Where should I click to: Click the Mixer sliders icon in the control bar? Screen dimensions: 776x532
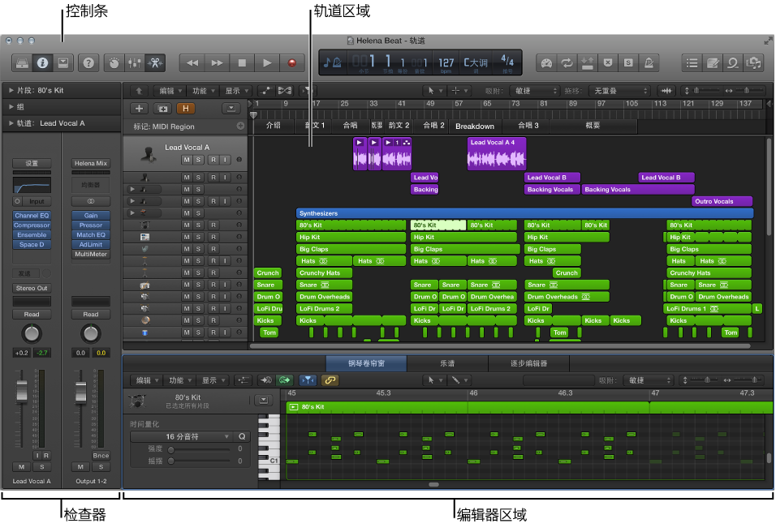135,62
